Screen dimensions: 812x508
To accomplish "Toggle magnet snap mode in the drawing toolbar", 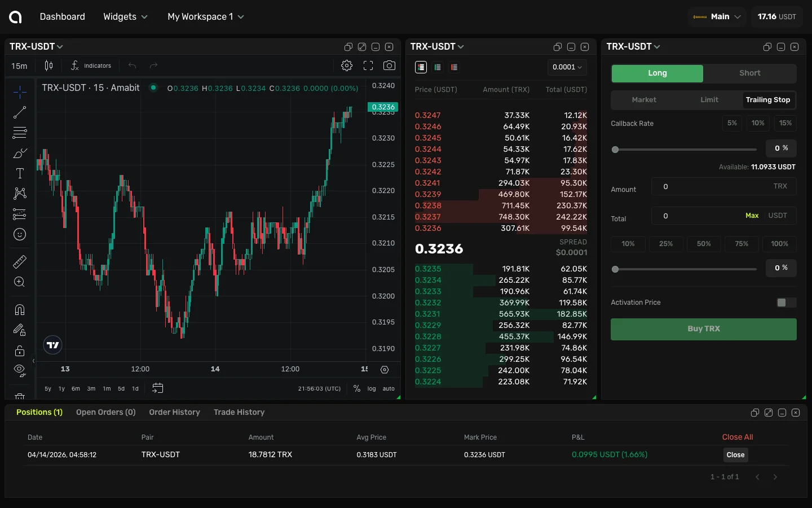I will tap(19, 310).
